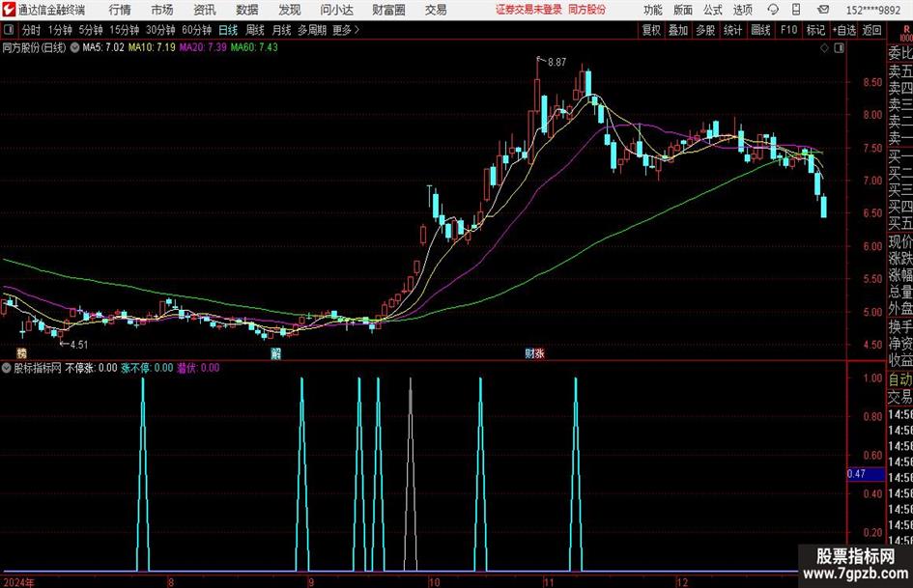
Task: Expand the 股标指标网 sub-indicator dropdown
Action: point(7,368)
